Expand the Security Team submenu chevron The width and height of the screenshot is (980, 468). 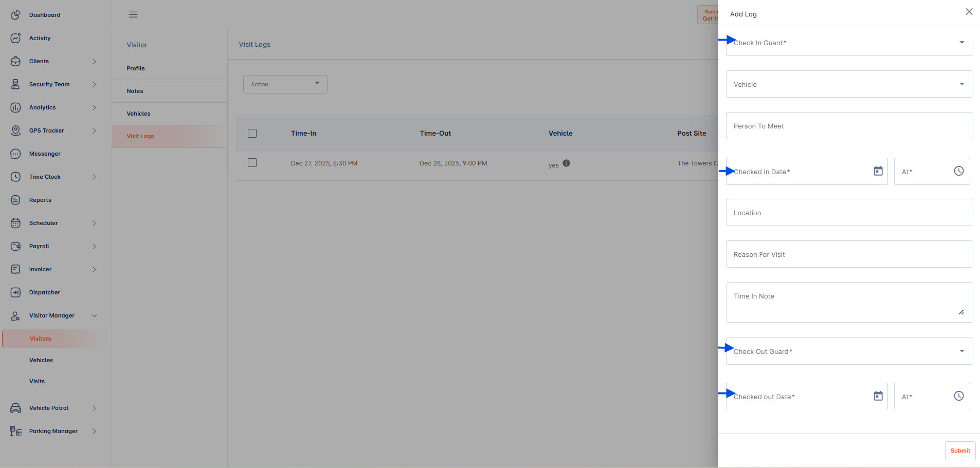coord(94,84)
